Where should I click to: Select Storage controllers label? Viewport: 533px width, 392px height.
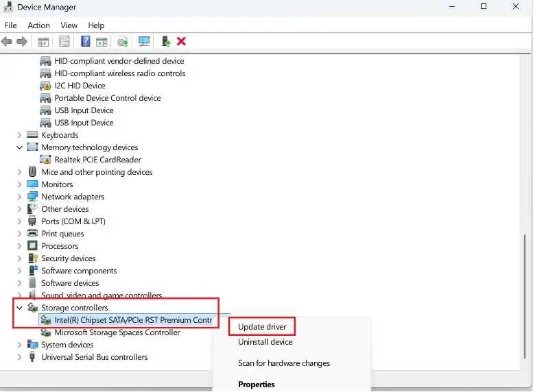(x=75, y=308)
